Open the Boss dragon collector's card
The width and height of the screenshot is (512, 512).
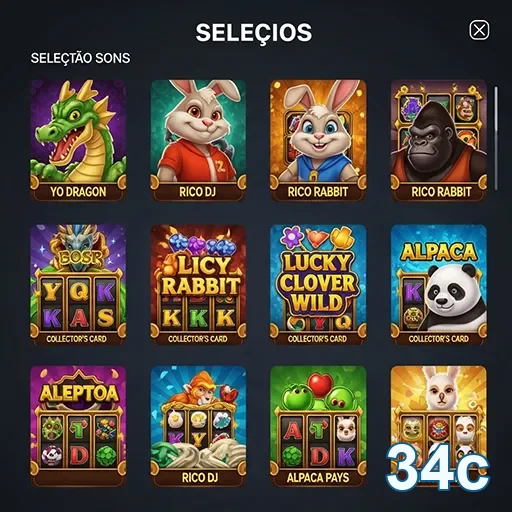[x=78, y=285]
